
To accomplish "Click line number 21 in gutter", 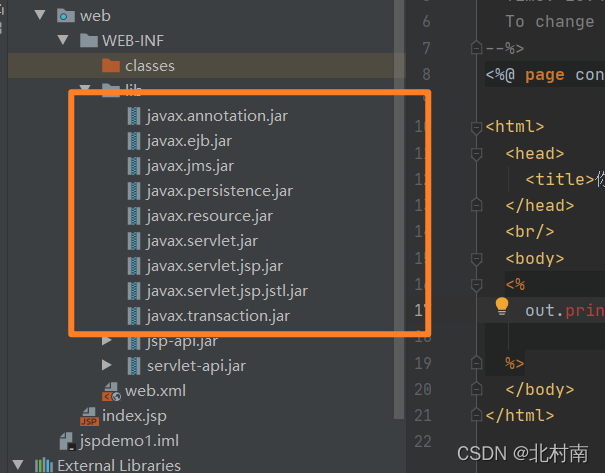I will pos(422,416).
